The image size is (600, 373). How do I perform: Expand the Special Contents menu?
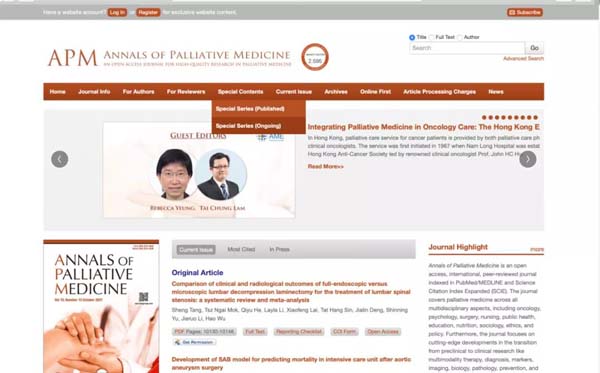(x=240, y=92)
